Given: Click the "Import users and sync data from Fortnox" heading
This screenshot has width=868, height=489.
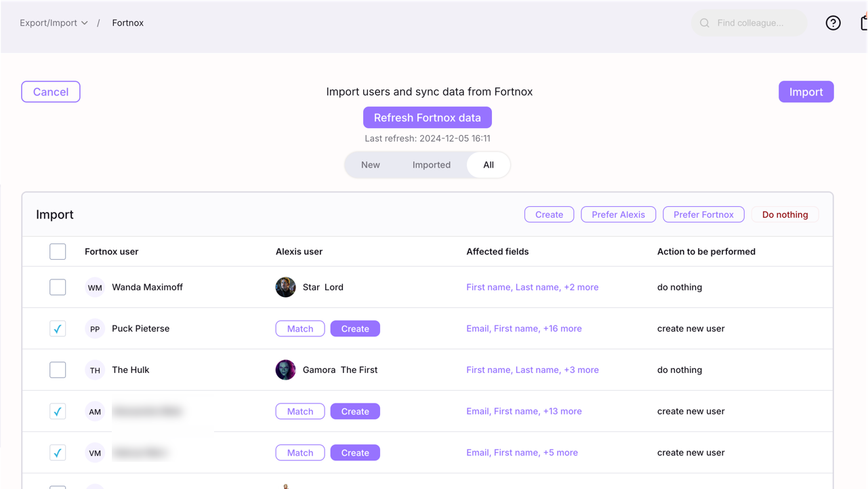Looking at the screenshot, I should click(x=430, y=92).
